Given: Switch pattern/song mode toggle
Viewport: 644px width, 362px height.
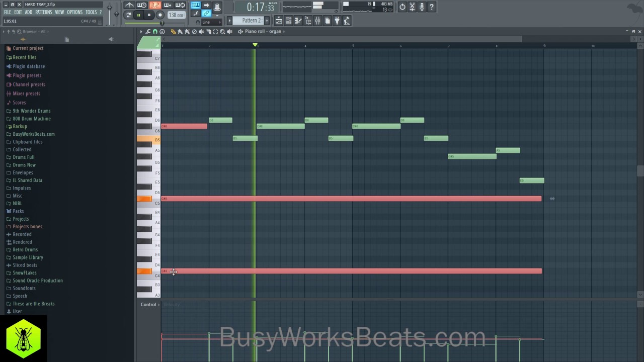Looking at the screenshot, I should pyautogui.click(x=128, y=15).
